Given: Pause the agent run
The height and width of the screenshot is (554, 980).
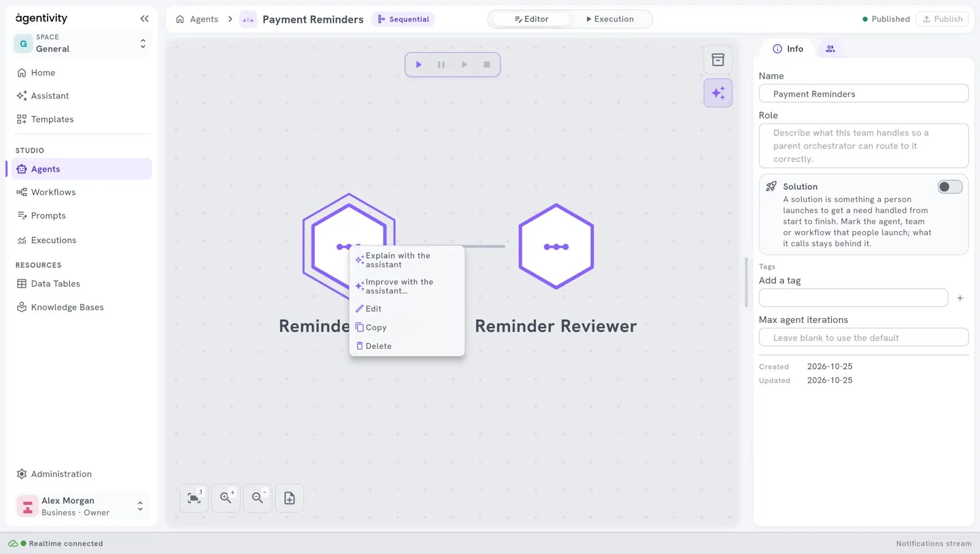Looking at the screenshot, I should coord(441,64).
